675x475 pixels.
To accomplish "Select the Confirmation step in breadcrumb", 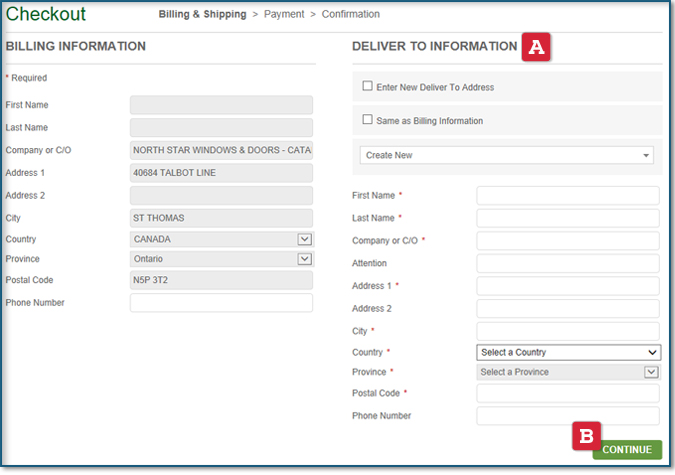I will 351,14.
